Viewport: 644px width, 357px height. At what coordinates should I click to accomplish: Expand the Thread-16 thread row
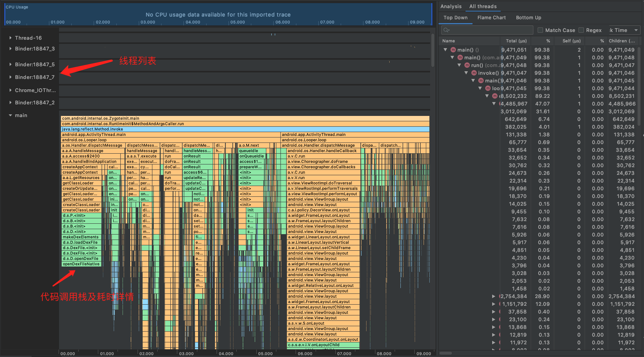point(10,38)
